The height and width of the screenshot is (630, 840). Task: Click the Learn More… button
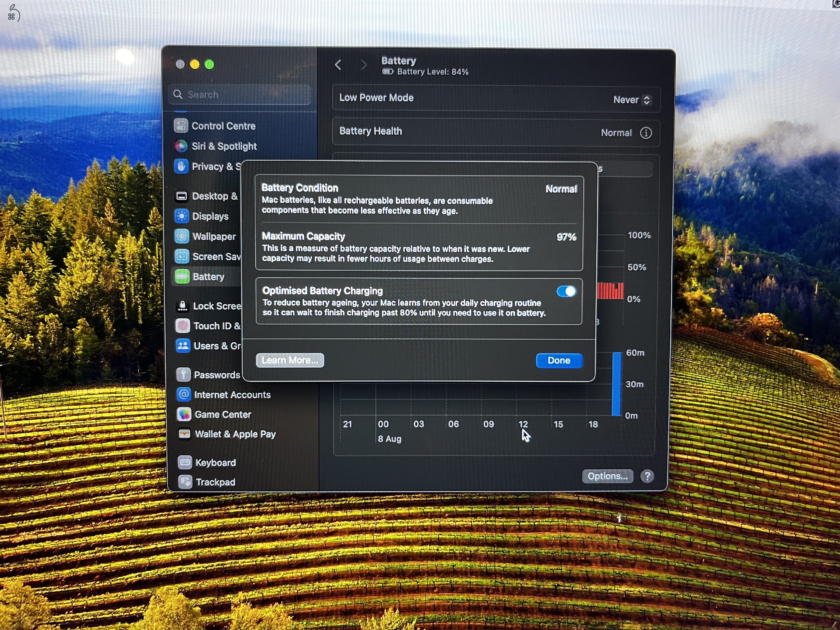[290, 360]
